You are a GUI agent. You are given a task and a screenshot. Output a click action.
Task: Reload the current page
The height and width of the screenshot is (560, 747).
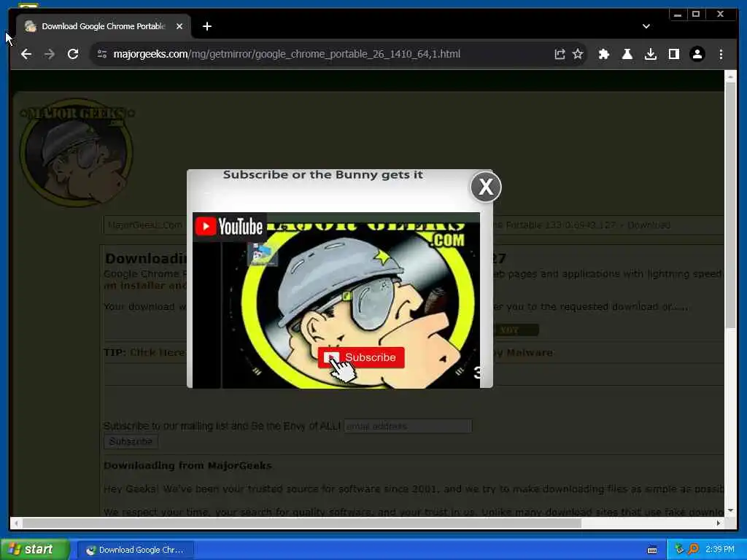[73, 54]
